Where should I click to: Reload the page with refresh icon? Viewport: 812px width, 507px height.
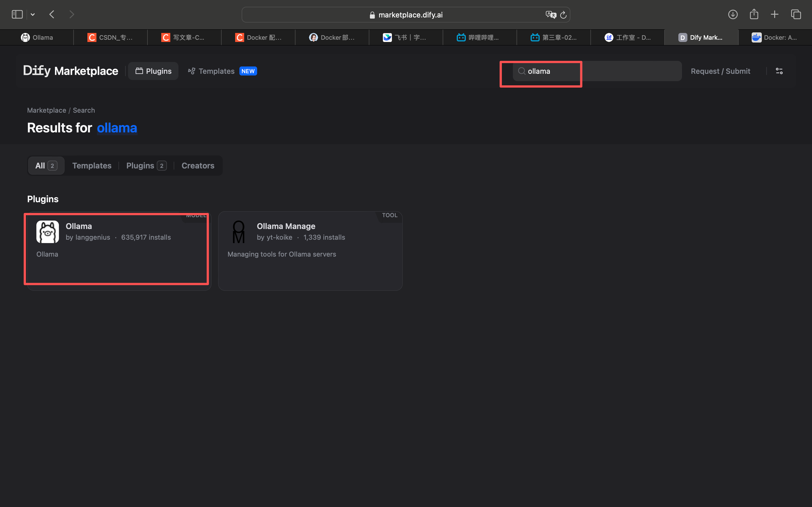pos(563,15)
